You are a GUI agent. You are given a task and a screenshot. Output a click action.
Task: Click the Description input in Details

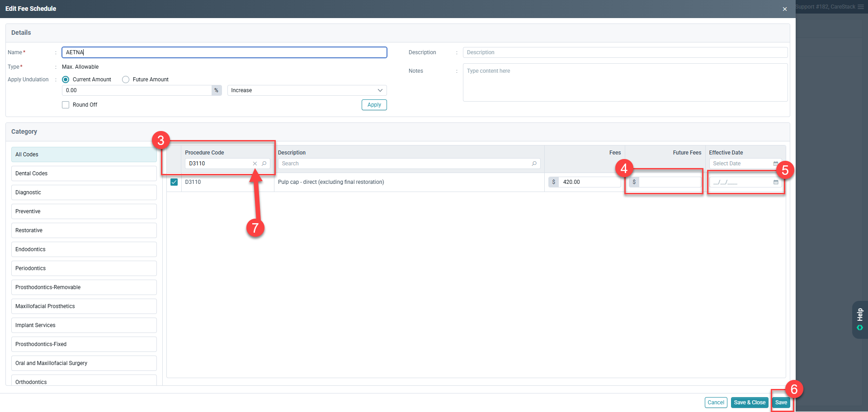tap(625, 52)
